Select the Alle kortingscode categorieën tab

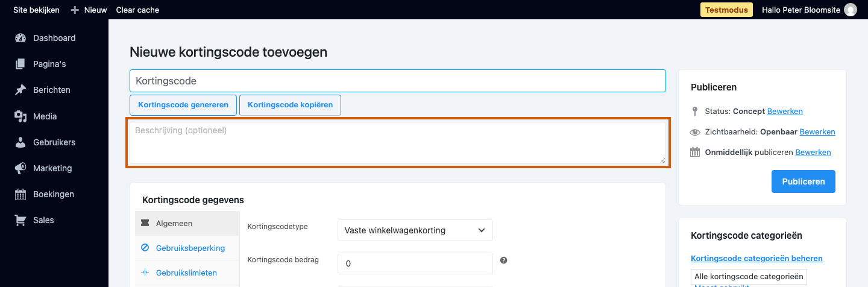(749, 277)
